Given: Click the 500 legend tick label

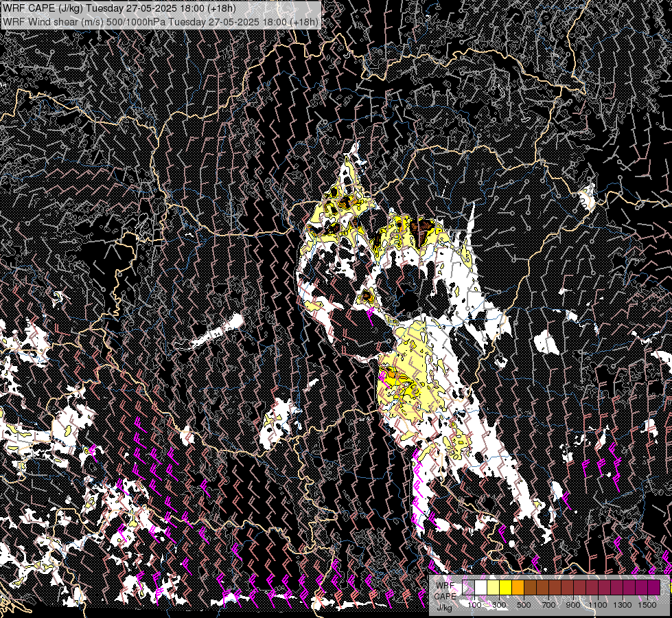Looking at the screenshot, I should tap(524, 605).
